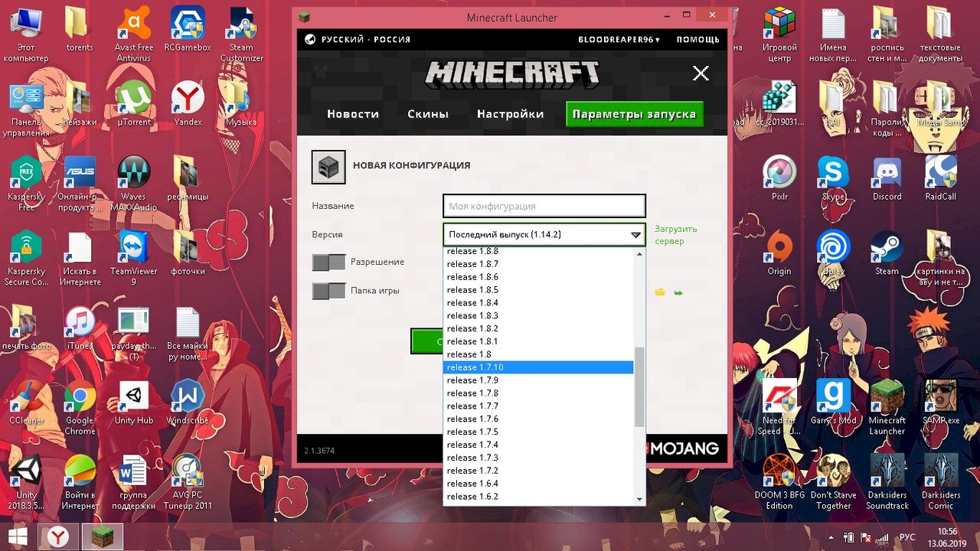Expand the Версия dropdown arrow
Screen dimensions: 980x551
pyautogui.click(x=635, y=235)
